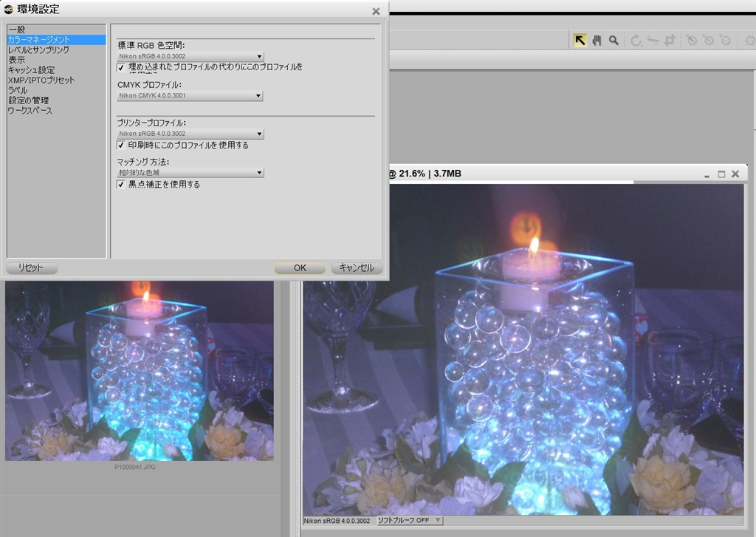Select キャッシュ設定 category
The width and height of the screenshot is (756, 537).
[56, 70]
